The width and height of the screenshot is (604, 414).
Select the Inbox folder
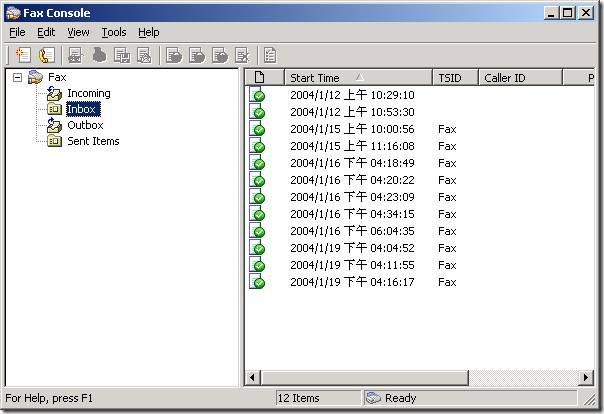(83, 109)
